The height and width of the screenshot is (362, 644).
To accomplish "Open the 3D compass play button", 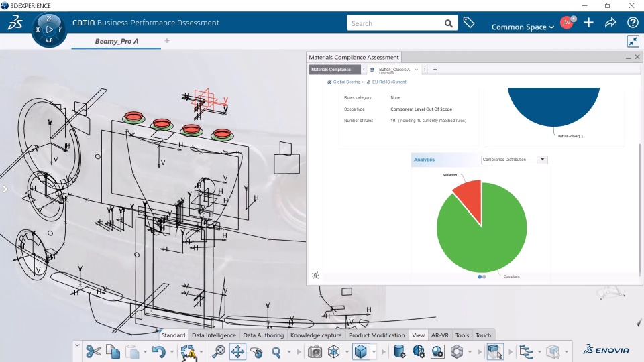I will pyautogui.click(x=49, y=29).
